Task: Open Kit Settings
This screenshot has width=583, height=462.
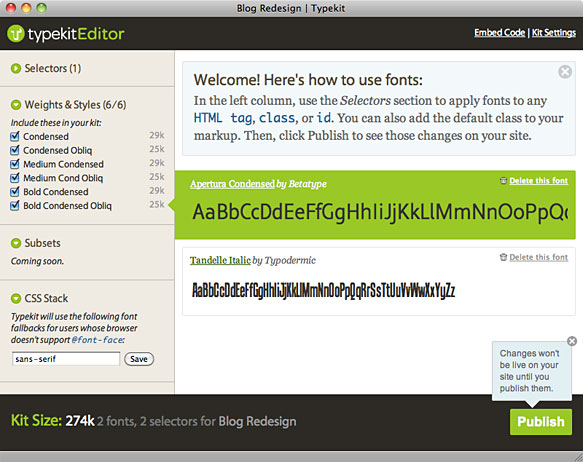Action: pos(554,33)
